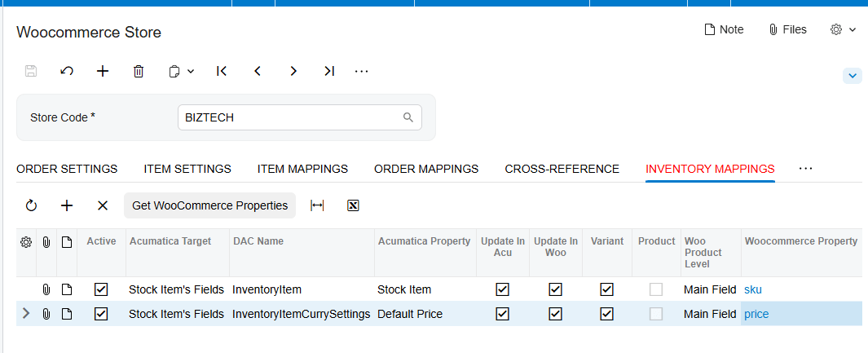Open more toolbar actions ellipsis

(x=362, y=71)
